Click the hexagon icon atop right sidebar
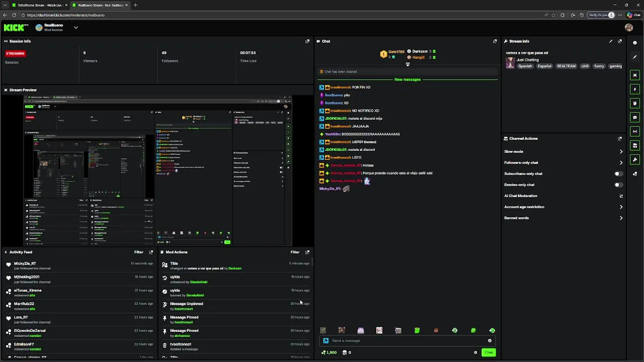Viewport: 644px width, 362px height. (x=635, y=43)
